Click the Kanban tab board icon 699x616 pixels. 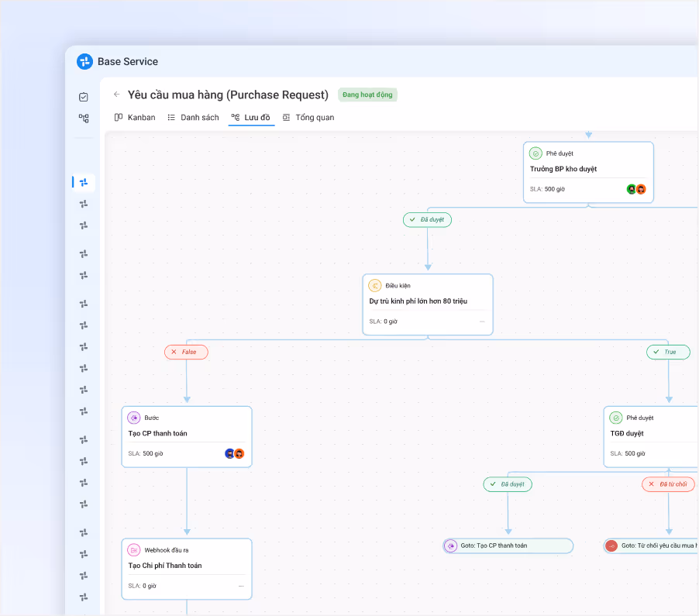tap(119, 117)
